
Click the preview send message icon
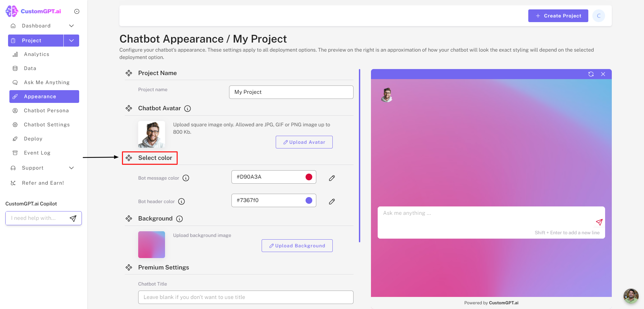[599, 222]
